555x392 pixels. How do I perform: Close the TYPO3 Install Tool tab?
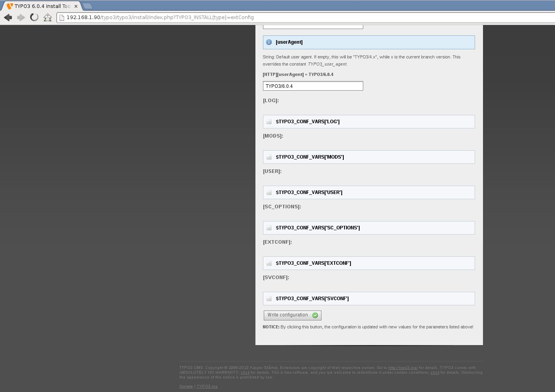(76, 6)
